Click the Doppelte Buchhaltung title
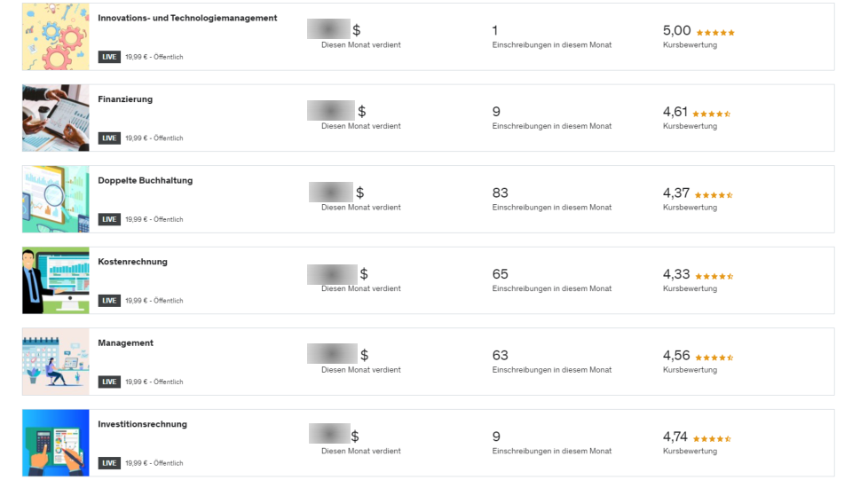Viewport: 868px width, 488px height. pyautogui.click(x=145, y=180)
